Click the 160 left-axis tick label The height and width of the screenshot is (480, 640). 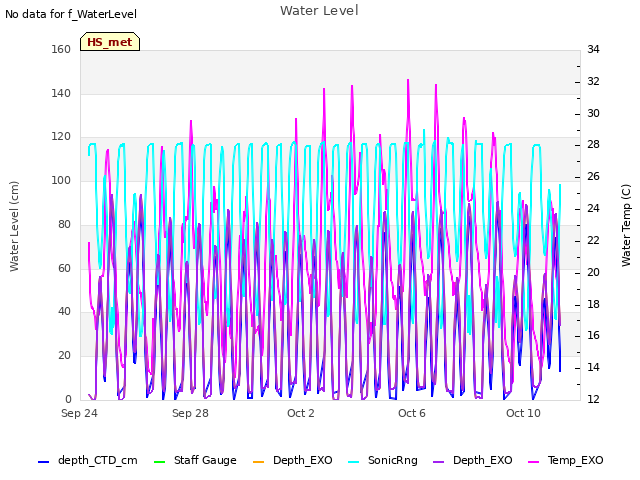point(61,49)
